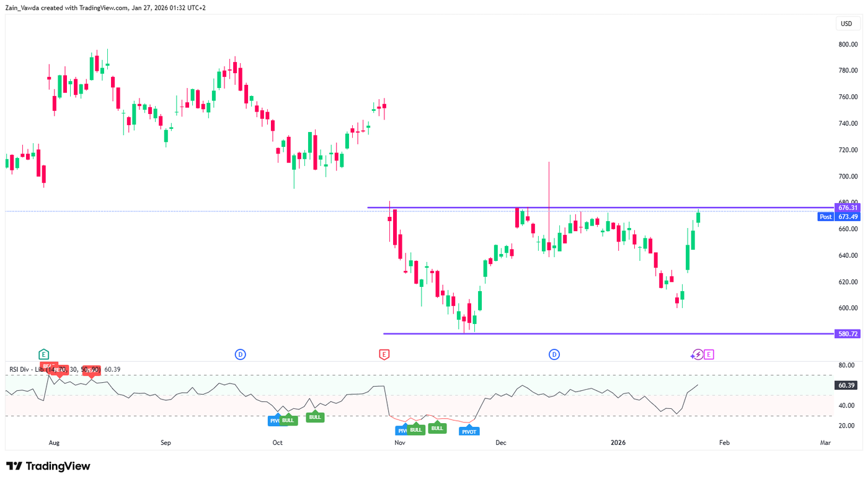Viewport: 868px width, 482px height.
Task: Click the December candle with the very tall wick
Action: point(549,246)
